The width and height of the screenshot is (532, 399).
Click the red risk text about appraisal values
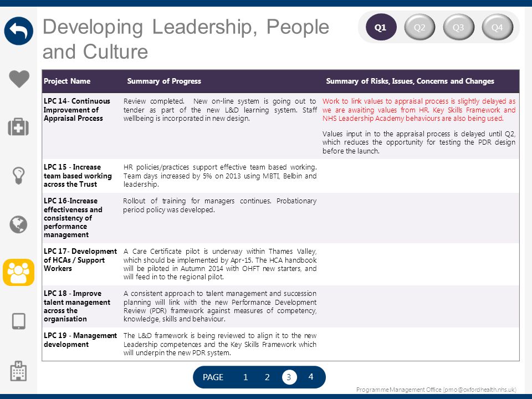(419, 110)
